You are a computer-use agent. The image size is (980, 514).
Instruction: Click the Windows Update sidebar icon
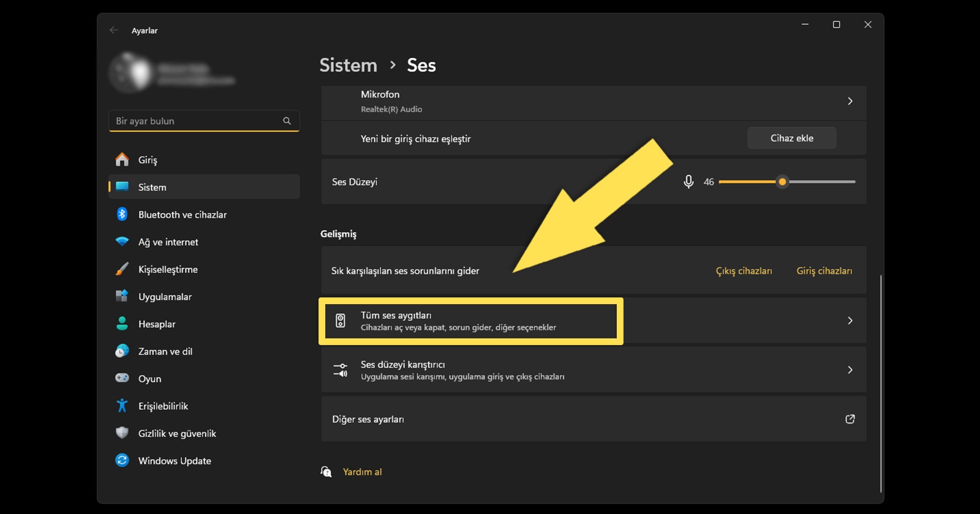(123, 460)
